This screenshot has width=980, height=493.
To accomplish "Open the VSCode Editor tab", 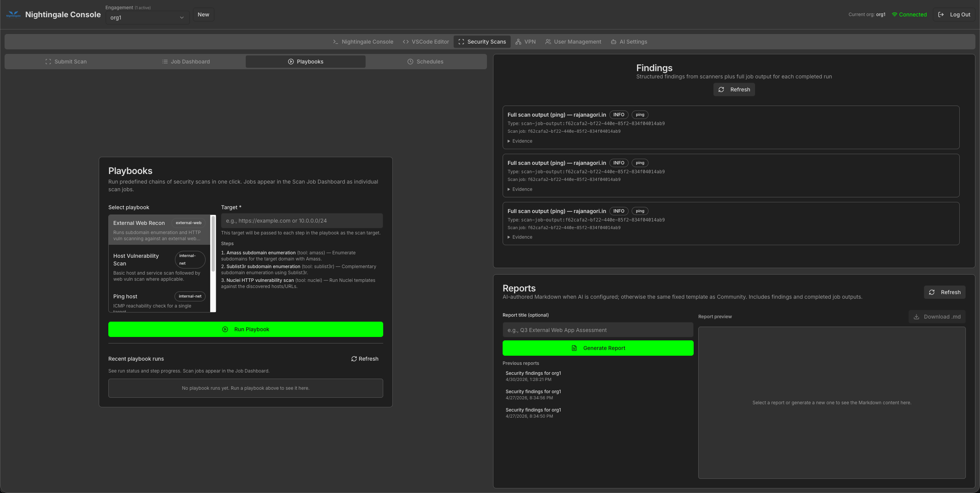I will point(426,42).
